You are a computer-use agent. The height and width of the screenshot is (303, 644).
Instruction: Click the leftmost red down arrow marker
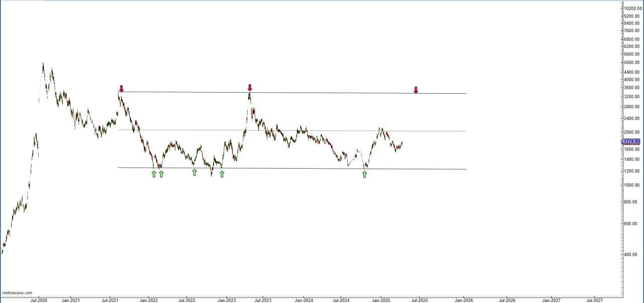click(121, 89)
